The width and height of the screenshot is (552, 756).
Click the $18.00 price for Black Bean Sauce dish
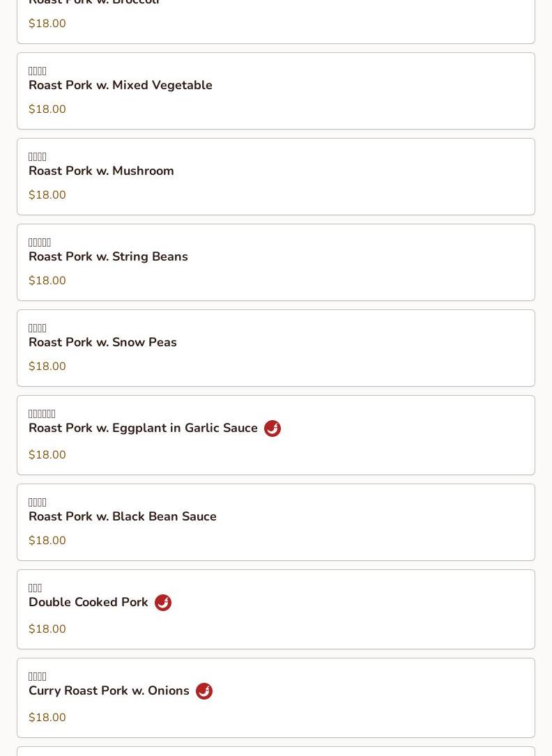47,541
